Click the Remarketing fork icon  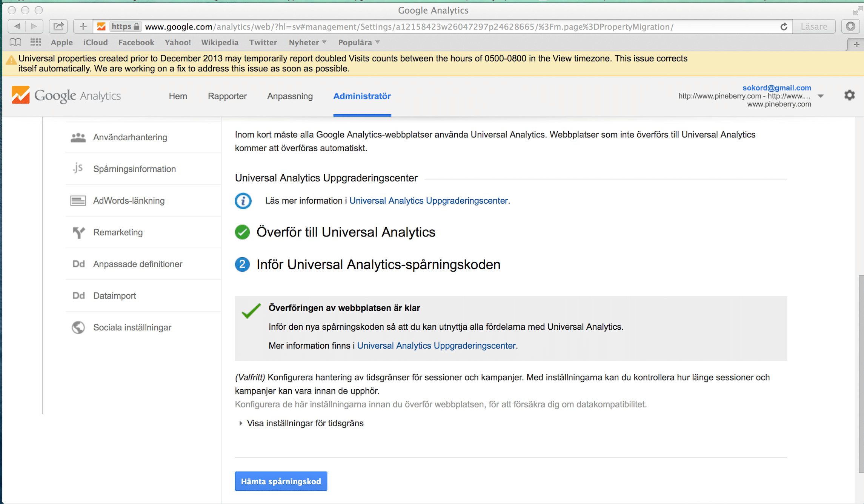click(78, 232)
